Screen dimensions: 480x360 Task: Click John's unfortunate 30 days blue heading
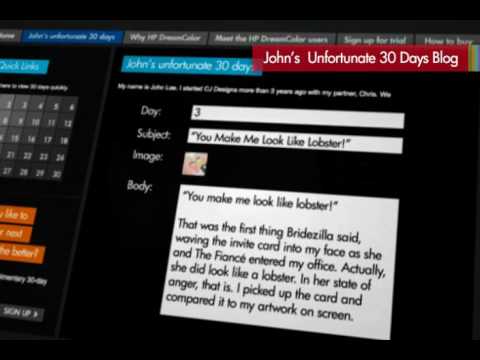[x=191, y=65]
